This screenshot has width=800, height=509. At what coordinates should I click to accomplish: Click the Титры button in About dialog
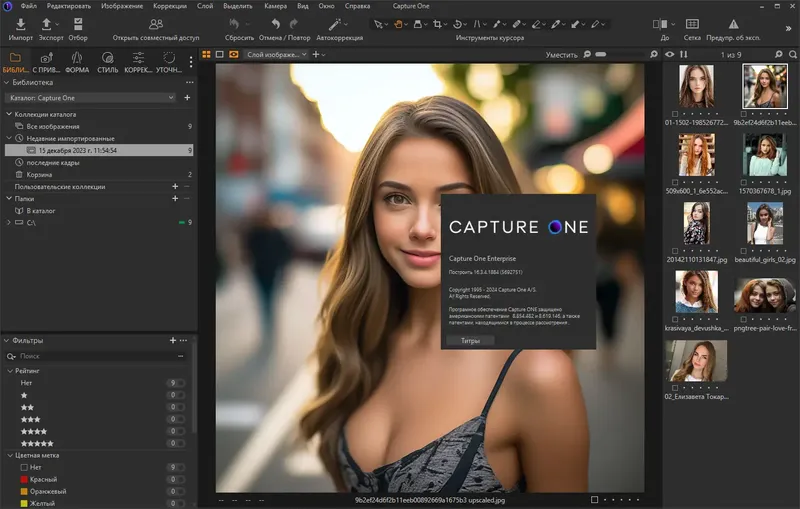[470, 341]
